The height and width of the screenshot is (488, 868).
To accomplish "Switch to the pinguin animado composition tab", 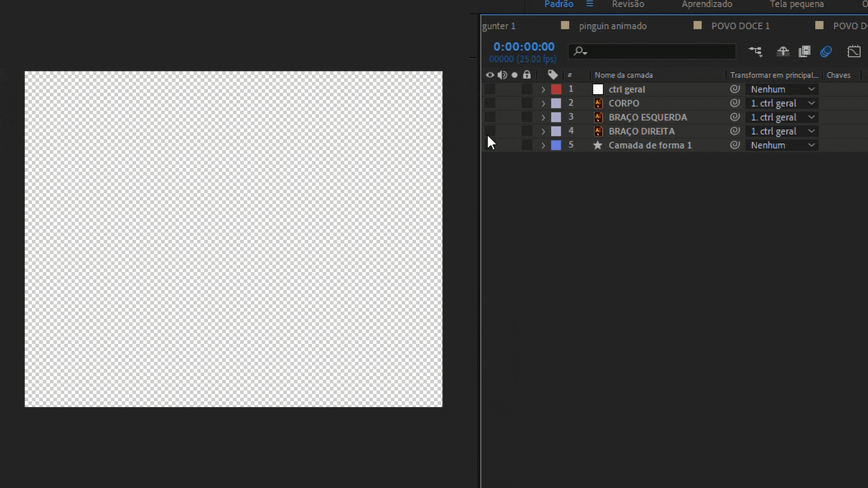I will [x=613, y=26].
